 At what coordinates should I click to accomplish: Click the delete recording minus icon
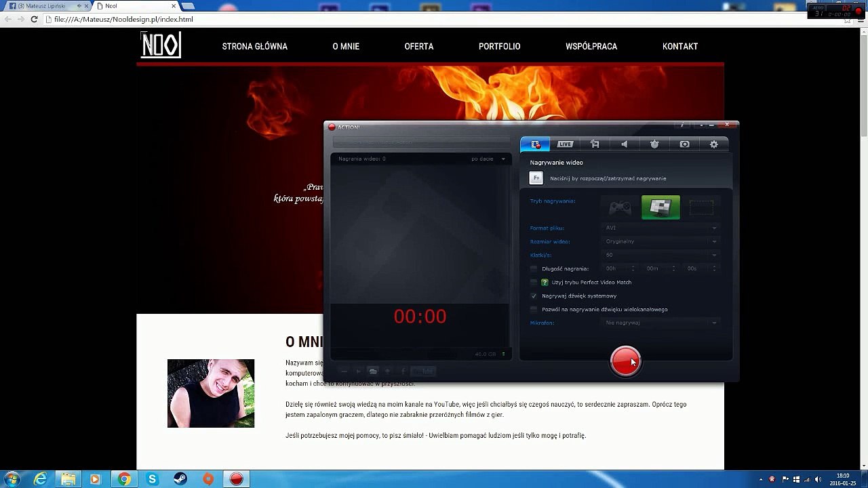pyautogui.click(x=344, y=371)
